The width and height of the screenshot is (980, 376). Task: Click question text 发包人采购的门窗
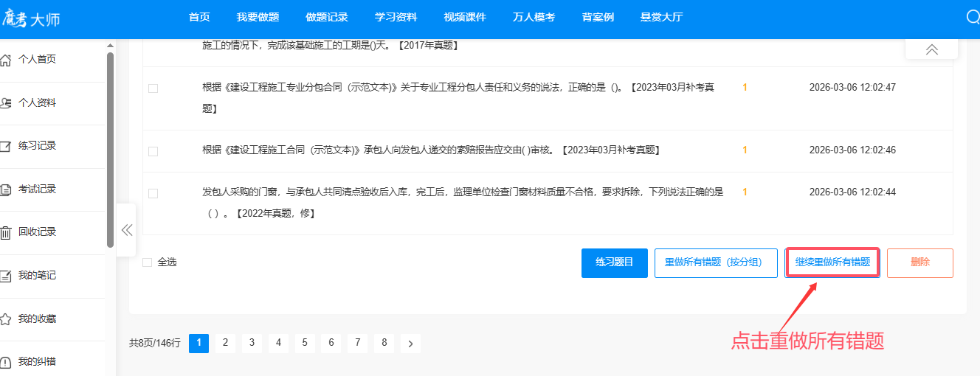[463, 203]
